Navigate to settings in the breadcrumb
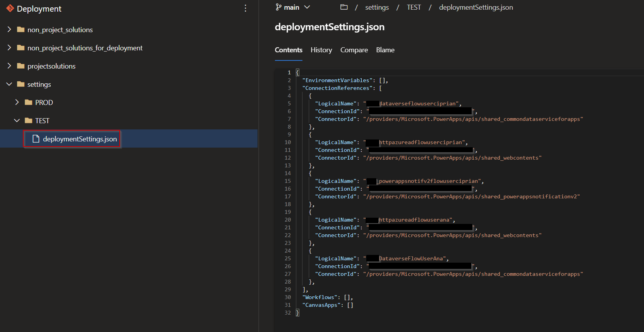 pyautogui.click(x=377, y=7)
